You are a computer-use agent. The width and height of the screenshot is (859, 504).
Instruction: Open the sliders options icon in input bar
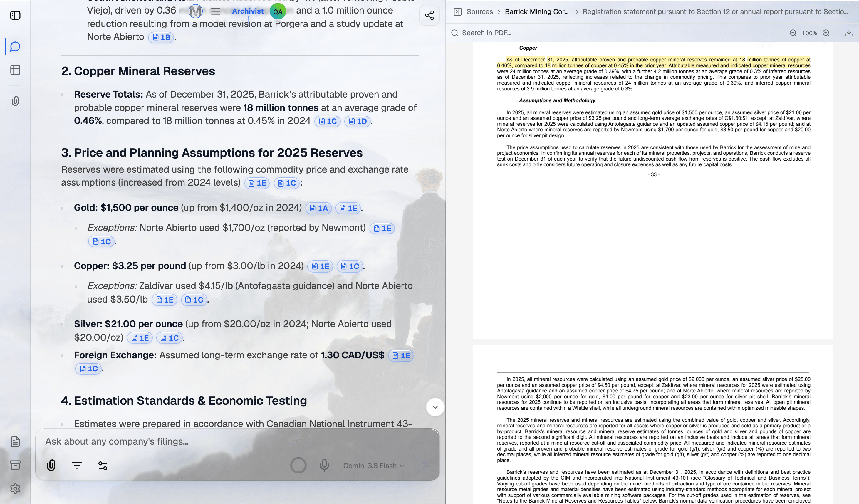point(103,466)
